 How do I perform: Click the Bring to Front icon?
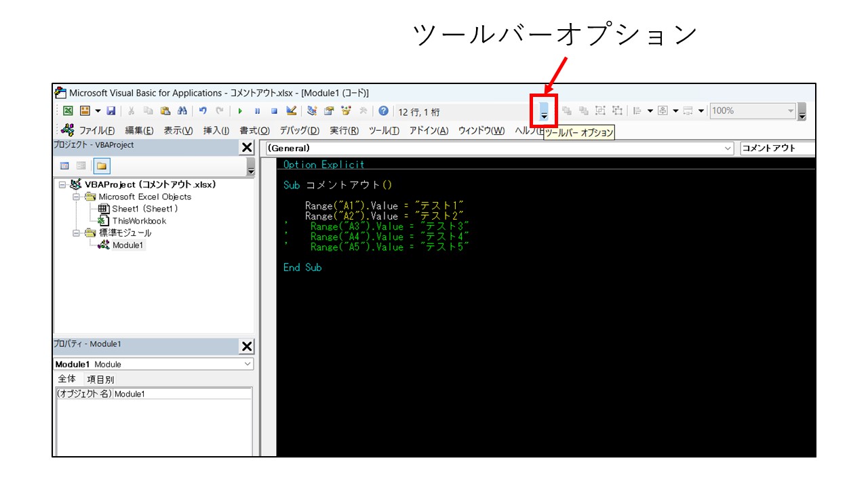tap(566, 110)
